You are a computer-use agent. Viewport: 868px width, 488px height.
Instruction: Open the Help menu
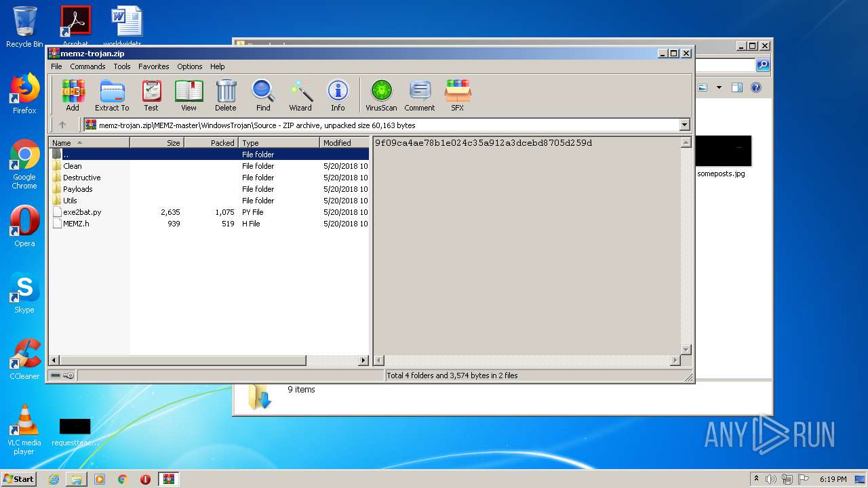pyautogui.click(x=217, y=66)
